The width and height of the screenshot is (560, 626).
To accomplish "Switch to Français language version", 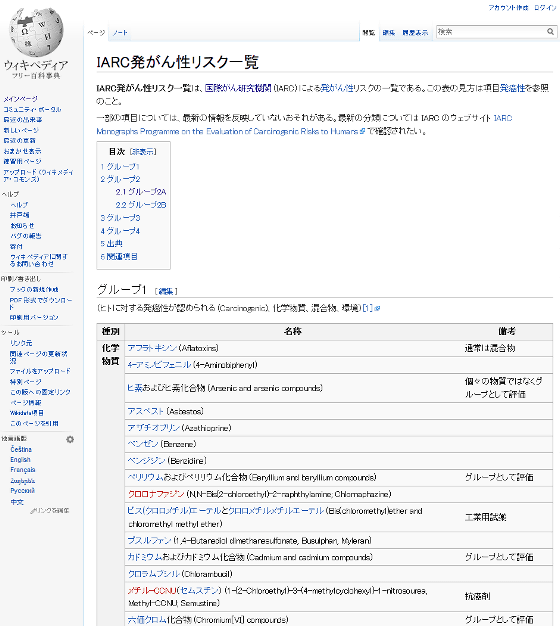I will tap(23, 470).
